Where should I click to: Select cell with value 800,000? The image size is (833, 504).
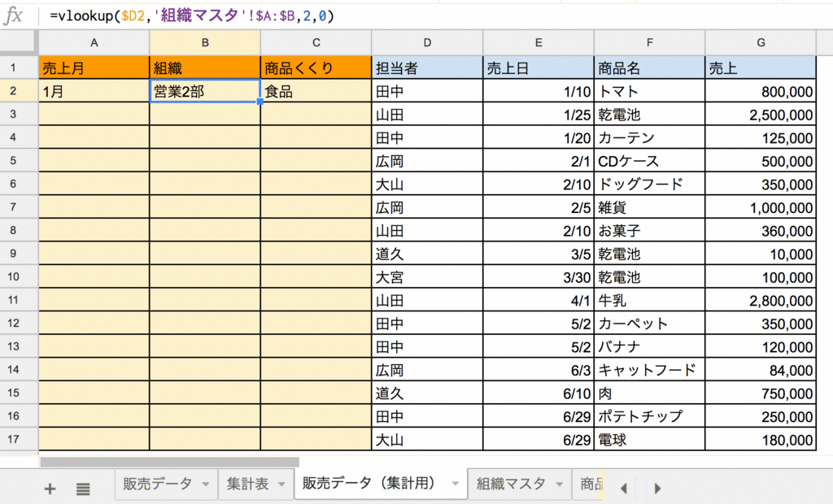point(761,91)
